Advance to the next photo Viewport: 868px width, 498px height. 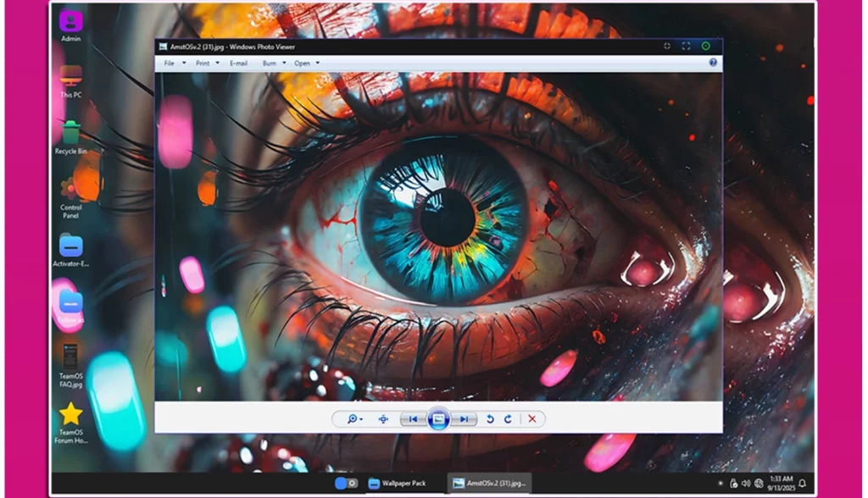click(x=464, y=419)
